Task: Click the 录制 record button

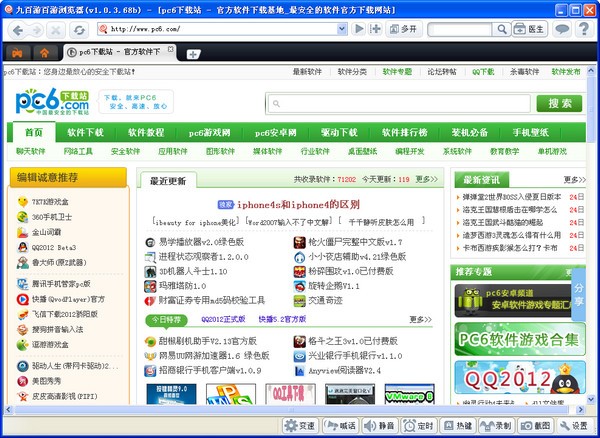Action: coord(496,425)
